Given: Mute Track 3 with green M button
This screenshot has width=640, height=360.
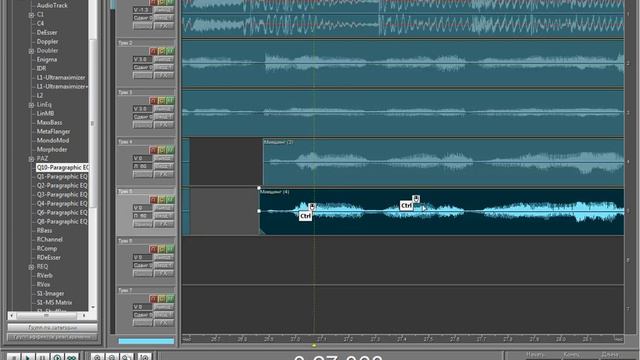Looking at the screenshot, I should (170, 100).
